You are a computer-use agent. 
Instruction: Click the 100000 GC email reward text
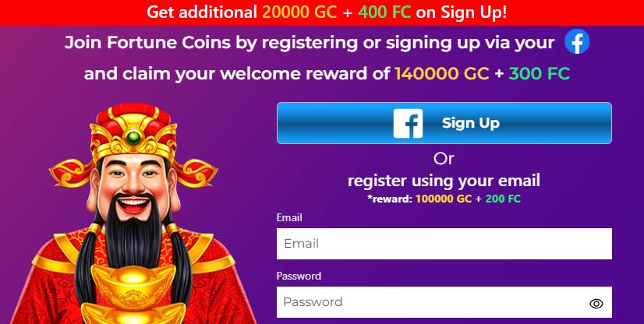coord(444,199)
